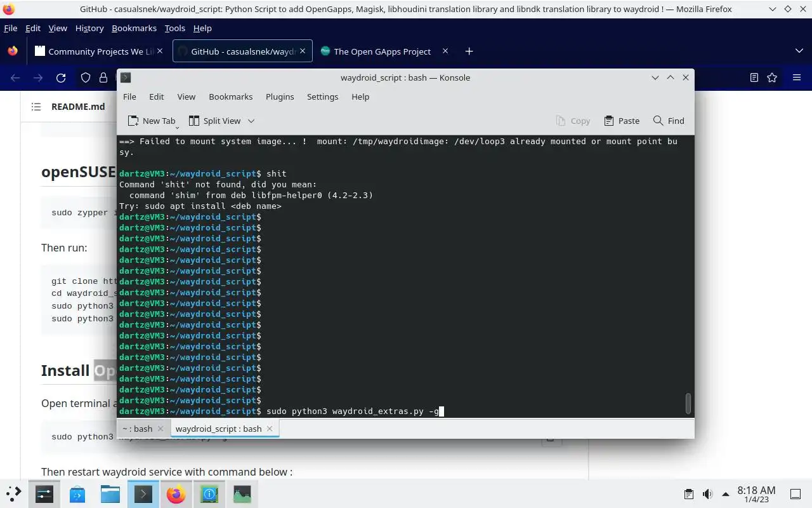The image size is (812, 508).
Task: Open Firefox History menu
Action: (x=89, y=28)
